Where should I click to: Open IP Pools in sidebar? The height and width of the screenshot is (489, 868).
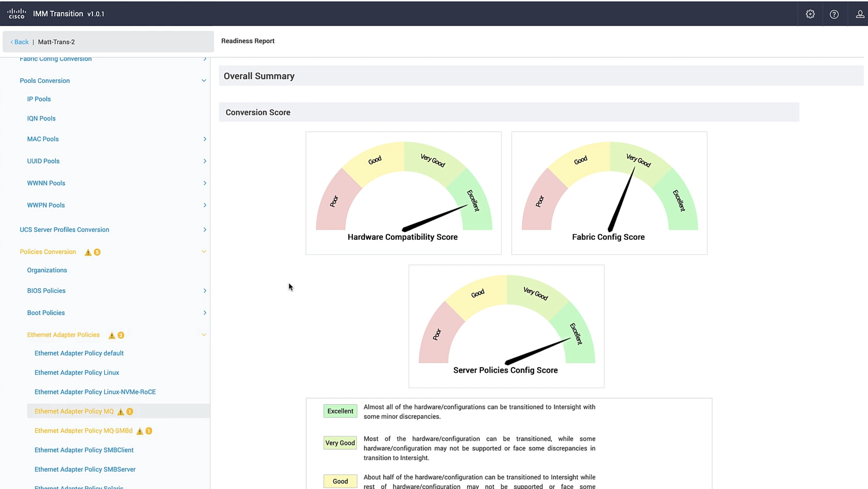[x=39, y=99]
